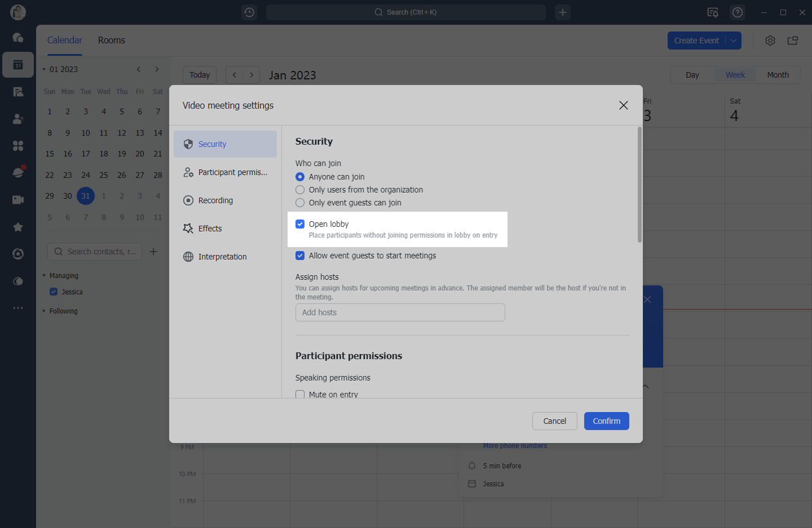
Task: Open the Contacts icon in left sidebar
Action: (x=18, y=119)
